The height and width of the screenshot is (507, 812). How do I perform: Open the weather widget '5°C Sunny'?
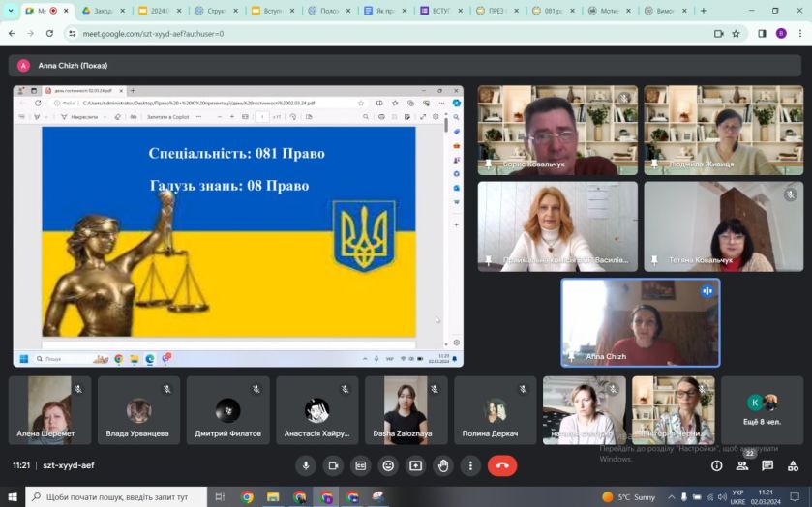[x=629, y=497]
